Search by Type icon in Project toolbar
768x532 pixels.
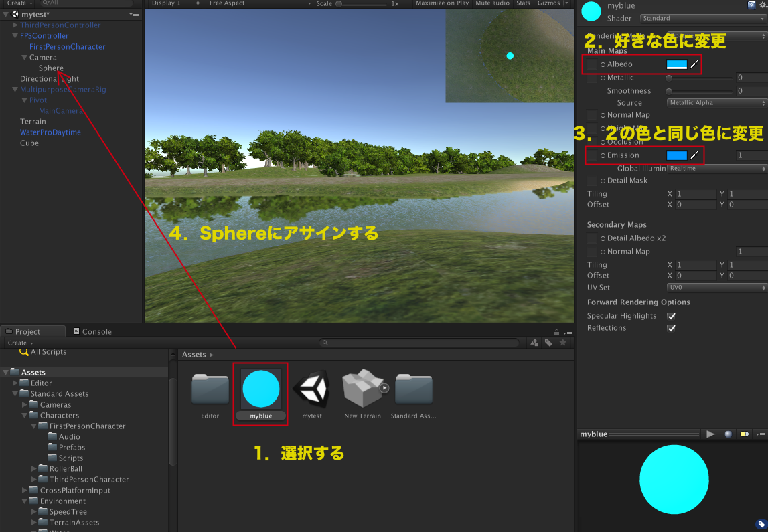534,343
